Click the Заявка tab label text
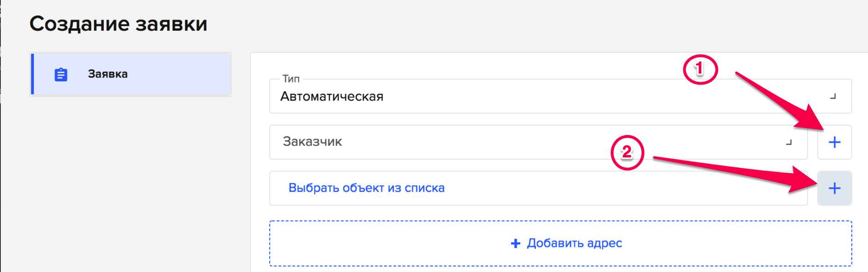868x272 pixels. pyautogui.click(x=108, y=74)
